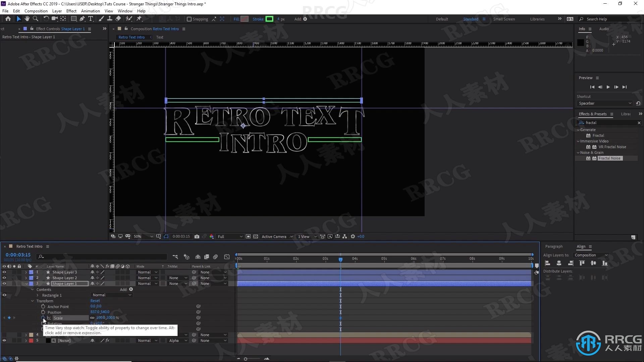Select the Puppet Pin tool
This screenshot has height=362, width=644.
click(139, 19)
